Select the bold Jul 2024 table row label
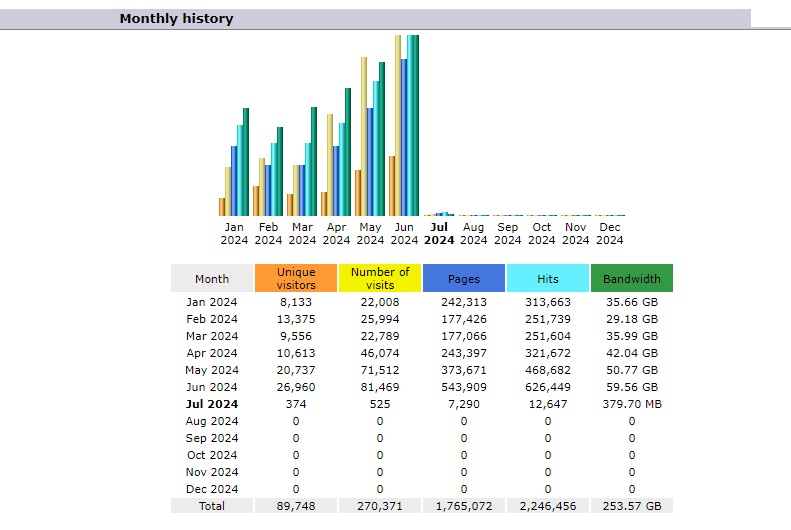The width and height of the screenshot is (791, 530). click(212, 404)
